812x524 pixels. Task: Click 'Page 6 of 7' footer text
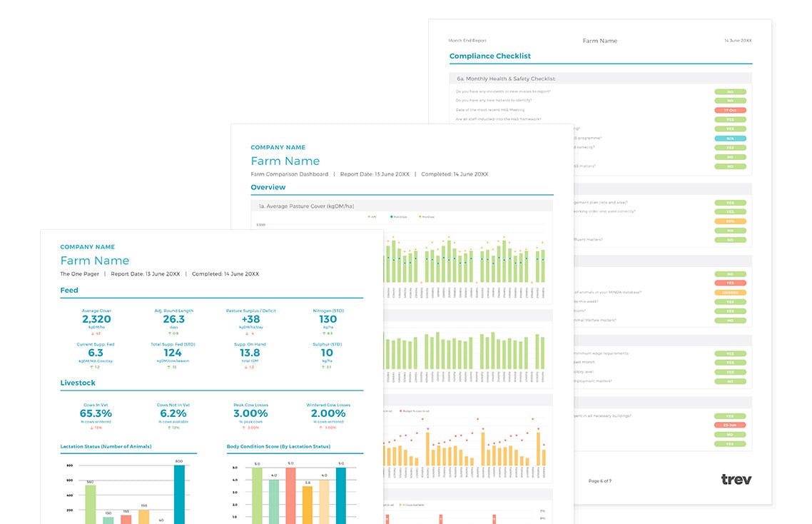599,481
